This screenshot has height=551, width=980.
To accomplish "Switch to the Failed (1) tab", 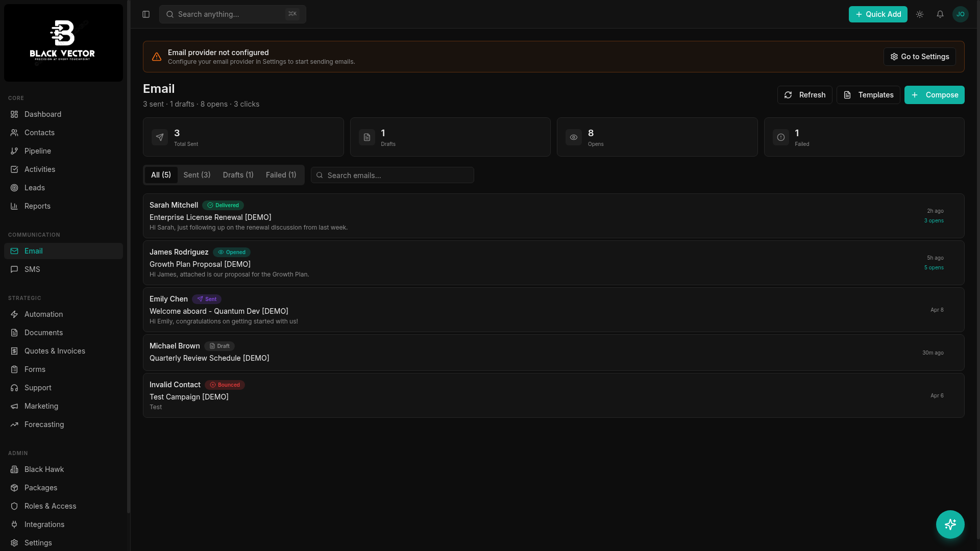I will (281, 175).
